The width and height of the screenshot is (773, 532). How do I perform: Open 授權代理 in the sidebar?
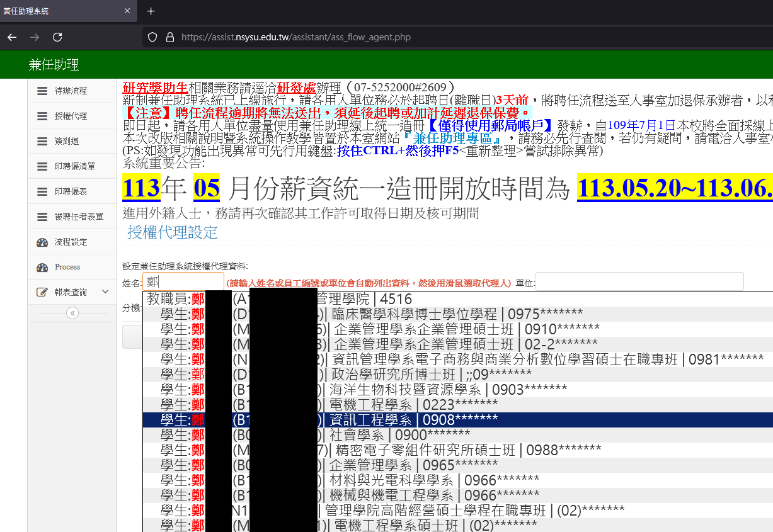pyautogui.click(x=72, y=116)
